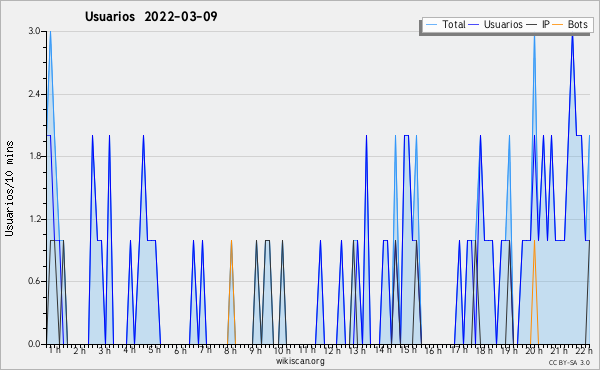This screenshot has width=600, height=370.
Task: Click the '18 h' x-axis label
Action: tap(484, 350)
